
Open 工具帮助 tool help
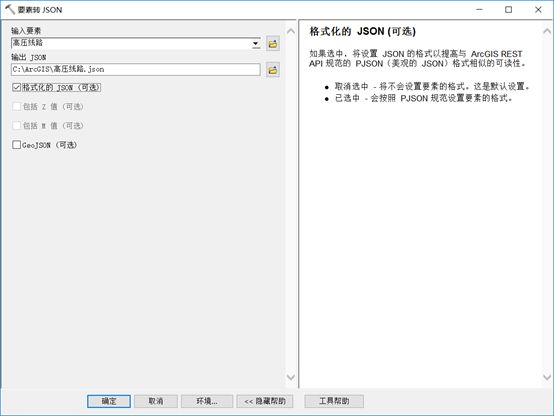[334, 401]
